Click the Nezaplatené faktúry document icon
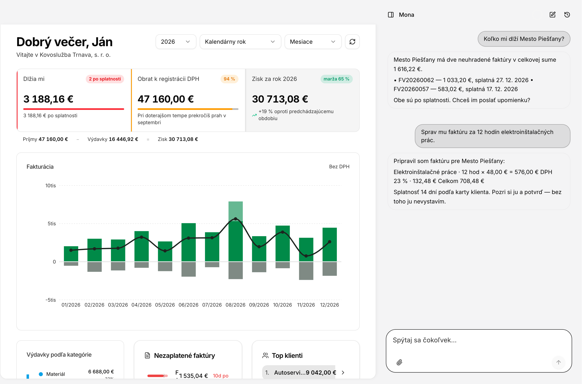The height and width of the screenshot is (384, 588). click(147, 356)
